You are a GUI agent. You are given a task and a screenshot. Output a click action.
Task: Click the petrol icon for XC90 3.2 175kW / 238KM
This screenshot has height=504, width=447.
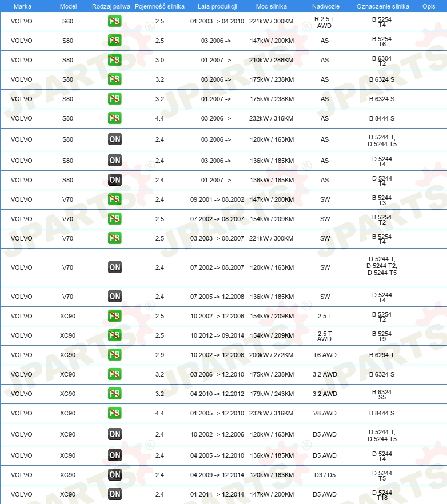point(115,374)
